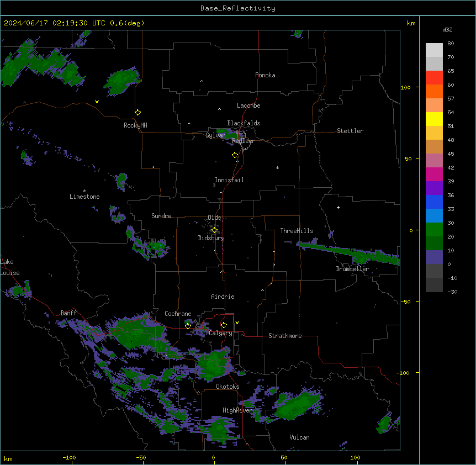Click the Lacombe city label
Image resolution: width=476 pixels, height=465 pixels.
[248, 105]
